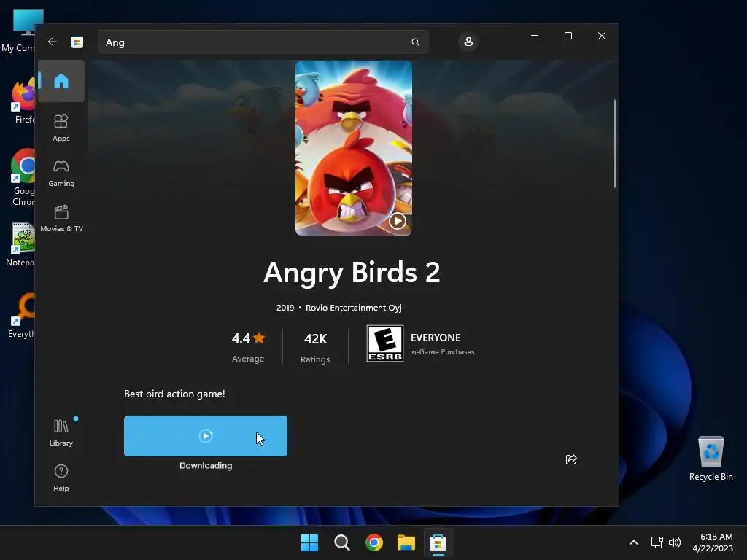Maximize the Microsoft Store window
The image size is (747, 560).
[568, 36]
